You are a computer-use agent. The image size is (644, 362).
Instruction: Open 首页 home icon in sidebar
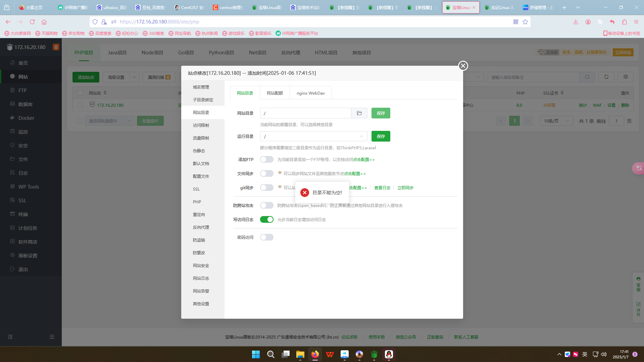[x=12, y=63]
